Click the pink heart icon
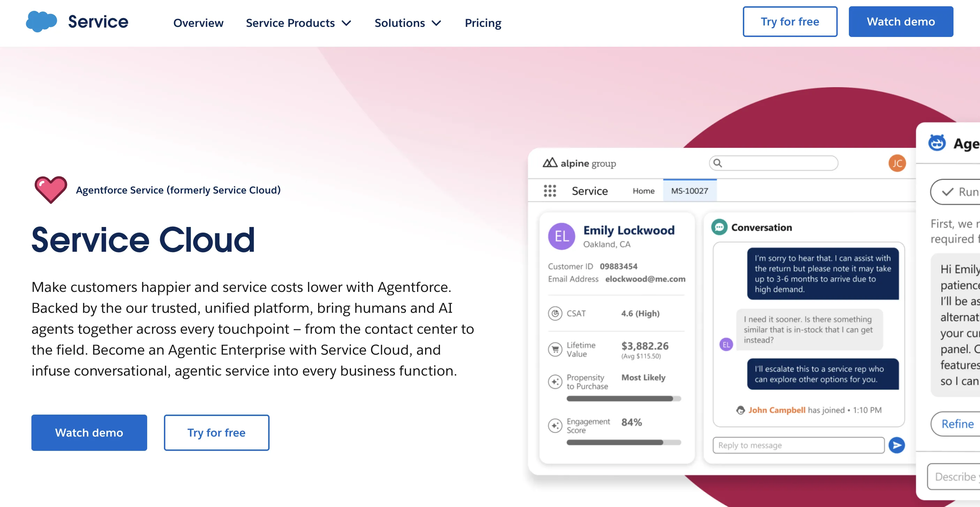This screenshot has height=507, width=980. 51,189
